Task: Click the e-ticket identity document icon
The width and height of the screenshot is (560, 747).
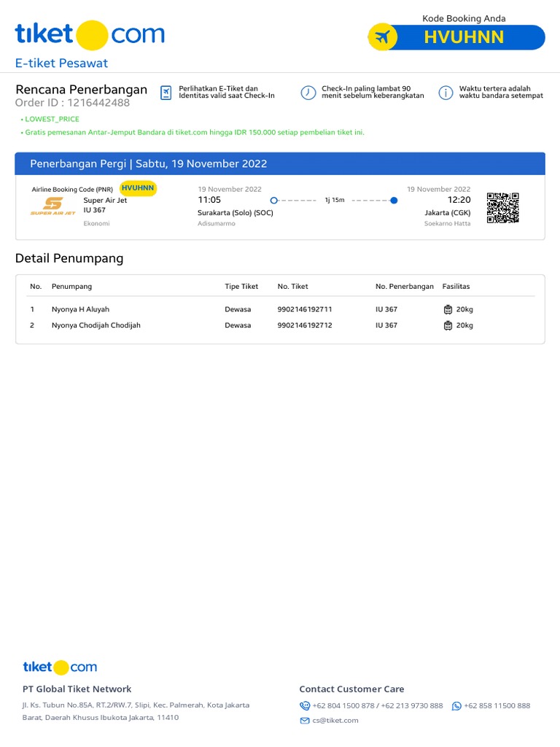Action: [166, 93]
